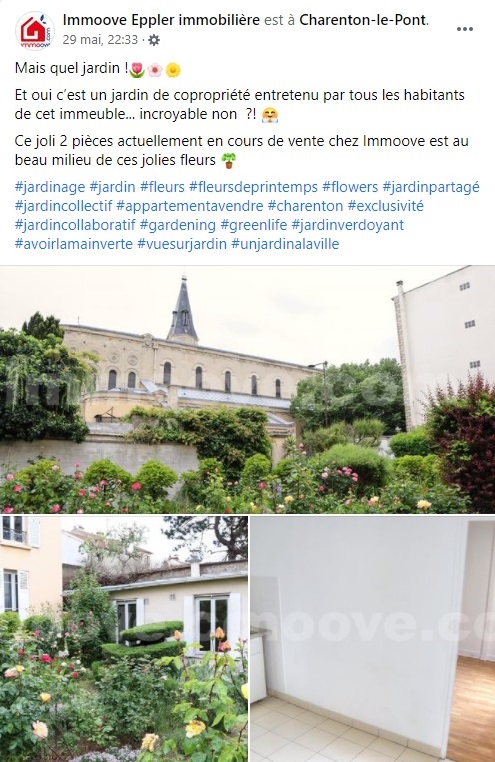Follow the #vuesurjardin hashtag
Image resolution: width=495 pixels, height=762 pixels.
182,244
